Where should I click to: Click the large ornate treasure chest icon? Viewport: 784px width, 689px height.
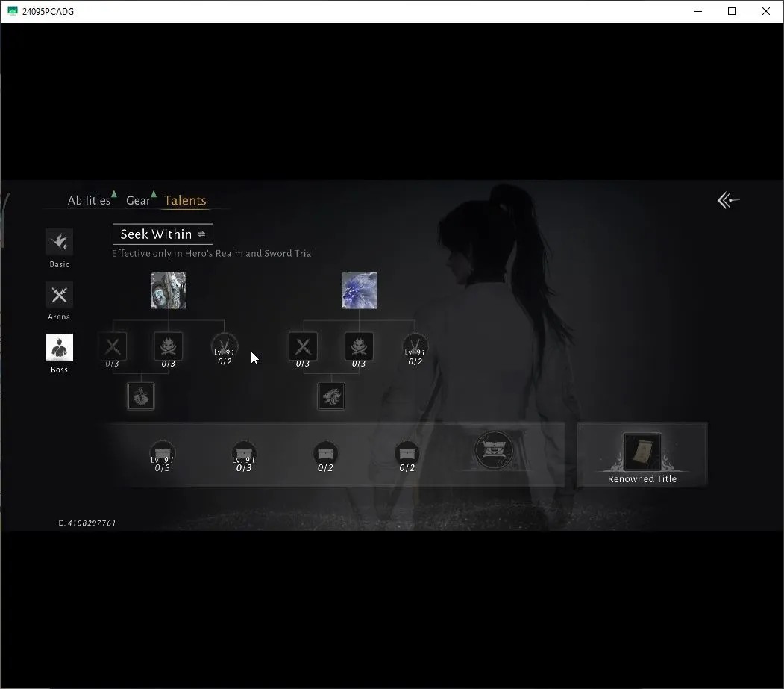[494, 449]
